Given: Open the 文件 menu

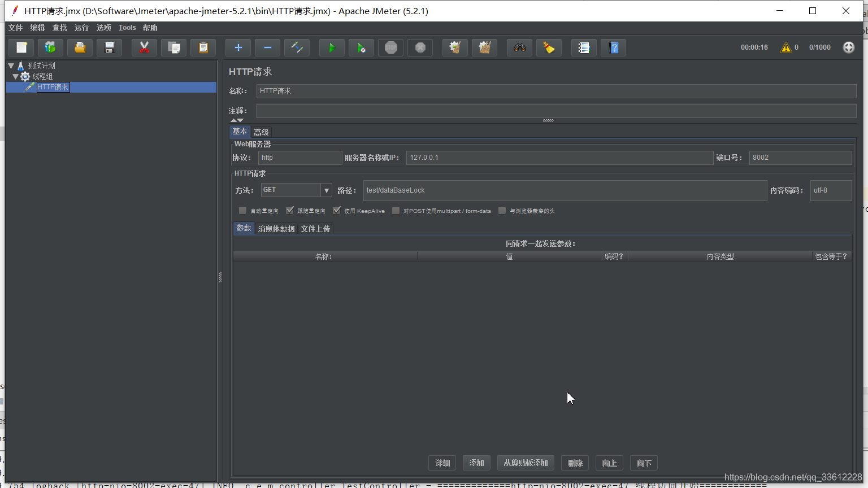Looking at the screenshot, I should [15, 28].
